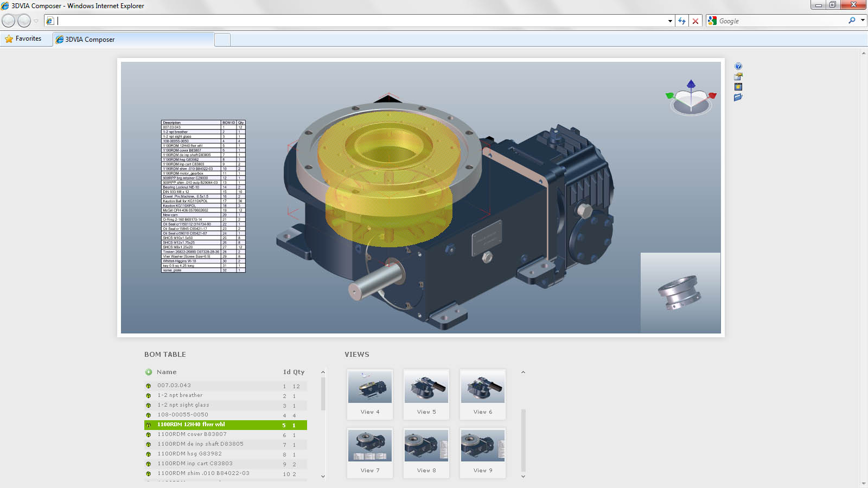Open the empty new tab button
The width and height of the screenshot is (868, 488).
coord(222,40)
